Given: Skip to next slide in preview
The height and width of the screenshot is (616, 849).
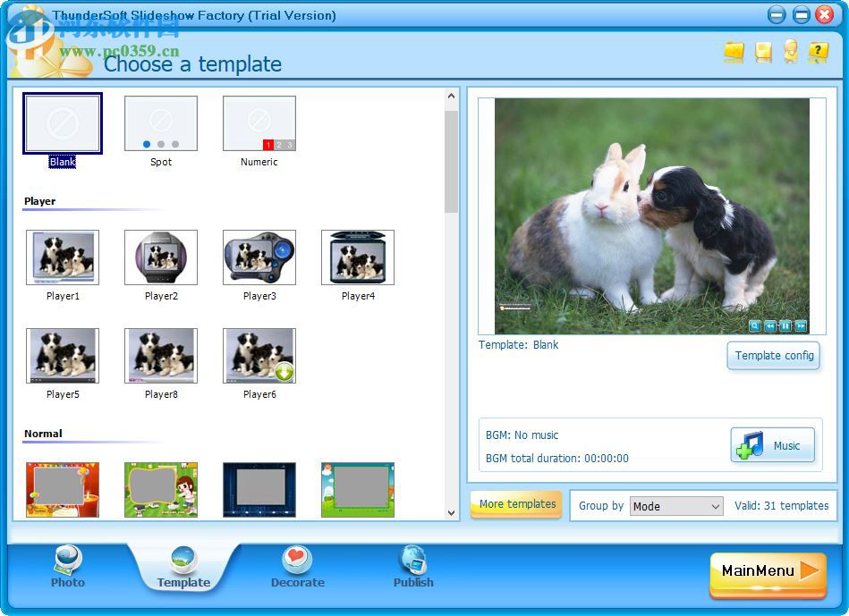Looking at the screenshot, I should pos(801,325).
